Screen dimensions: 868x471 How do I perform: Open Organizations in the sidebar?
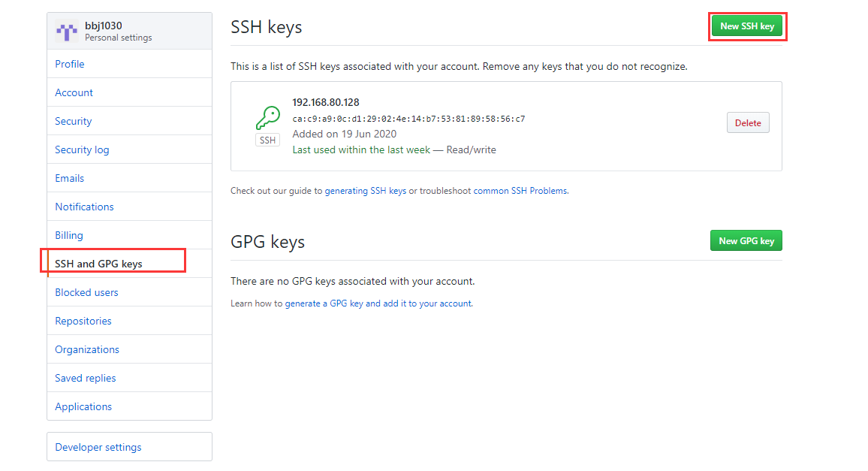pos(87,350)
